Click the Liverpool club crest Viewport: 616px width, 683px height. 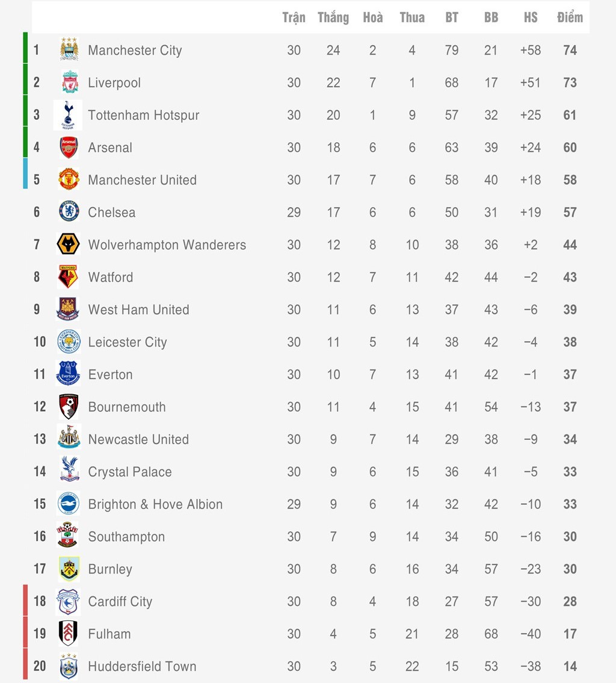tap(69, 82)
